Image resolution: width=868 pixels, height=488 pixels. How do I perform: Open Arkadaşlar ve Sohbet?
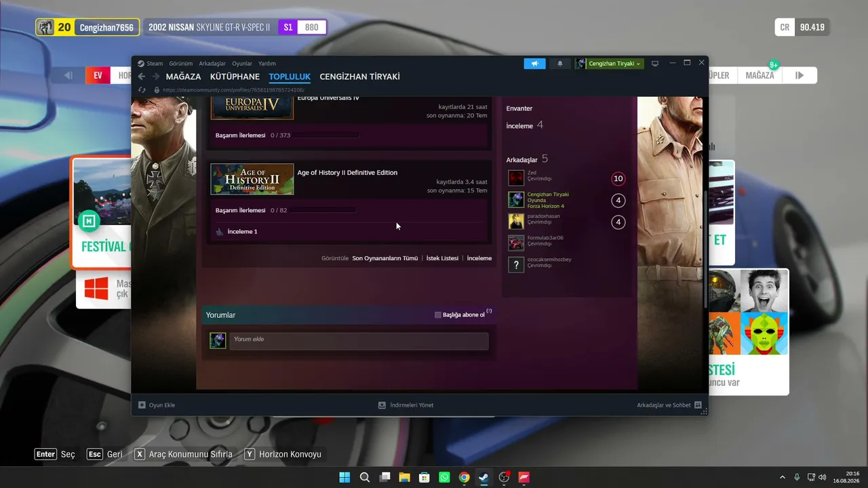(669, 405)
